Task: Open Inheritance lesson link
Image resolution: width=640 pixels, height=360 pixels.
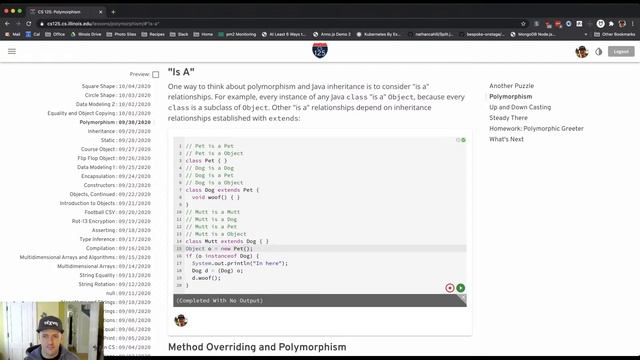Action: [119, 131]
